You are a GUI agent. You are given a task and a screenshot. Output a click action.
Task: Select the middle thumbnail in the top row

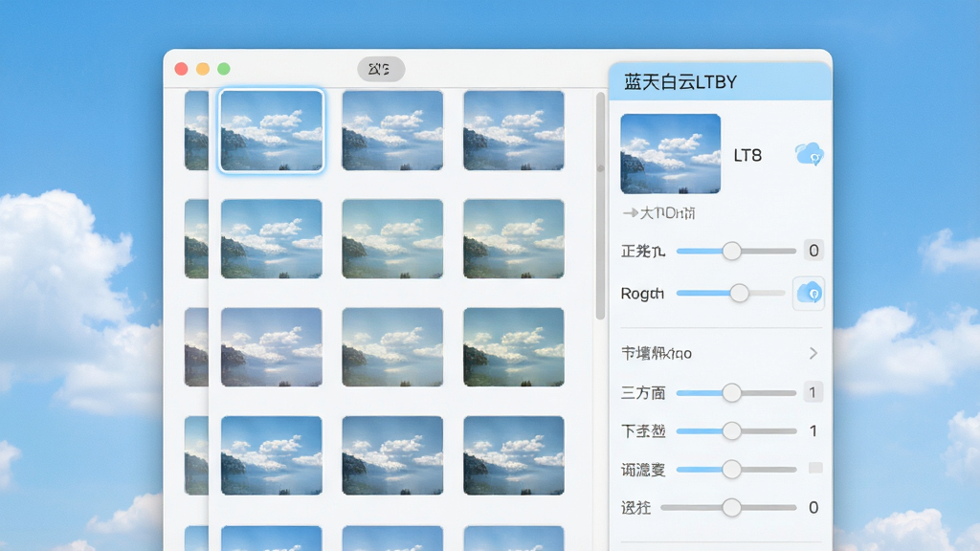coord(392,130)
